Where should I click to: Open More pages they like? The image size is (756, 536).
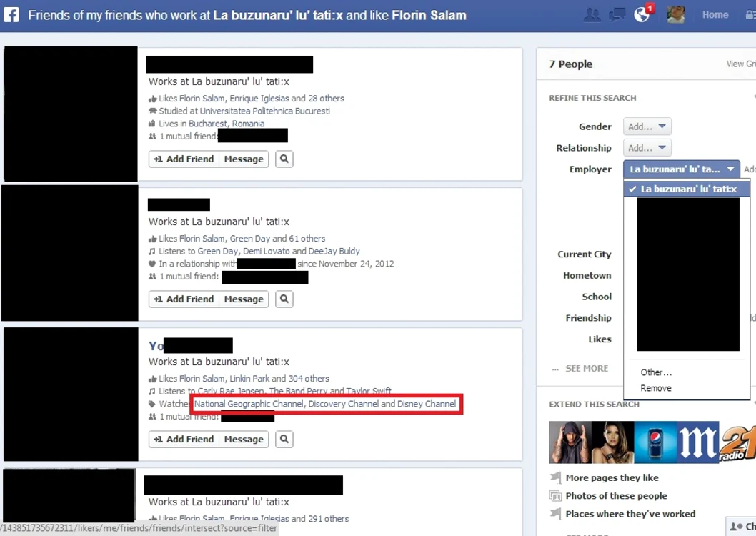(612, 477)
